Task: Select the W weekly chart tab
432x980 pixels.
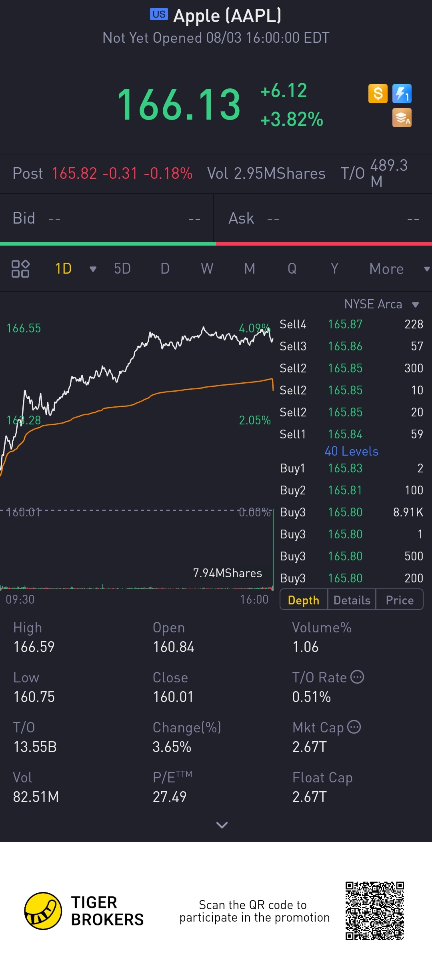Action: [x=207, y=269]
